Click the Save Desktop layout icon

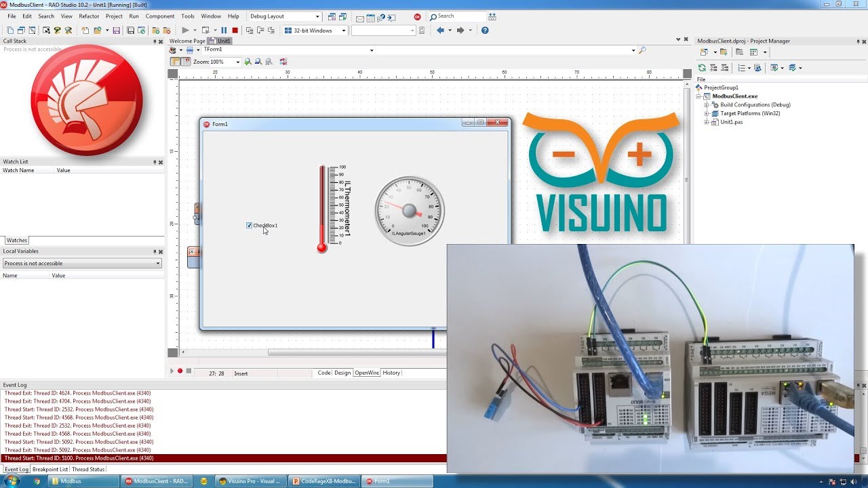[x=332, y=16]
